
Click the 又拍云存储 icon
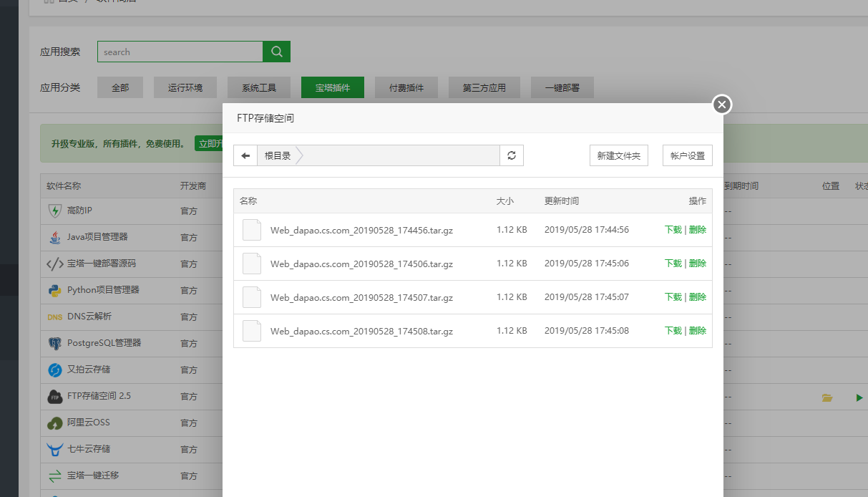click(x=55, y=370)
